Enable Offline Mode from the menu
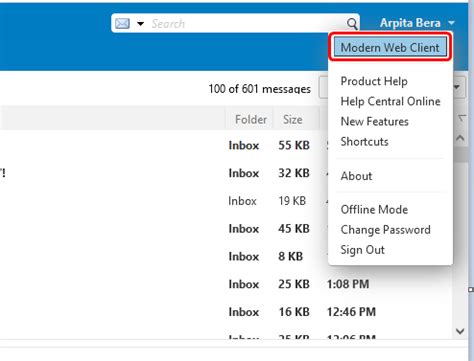 [x=374, y=210]
